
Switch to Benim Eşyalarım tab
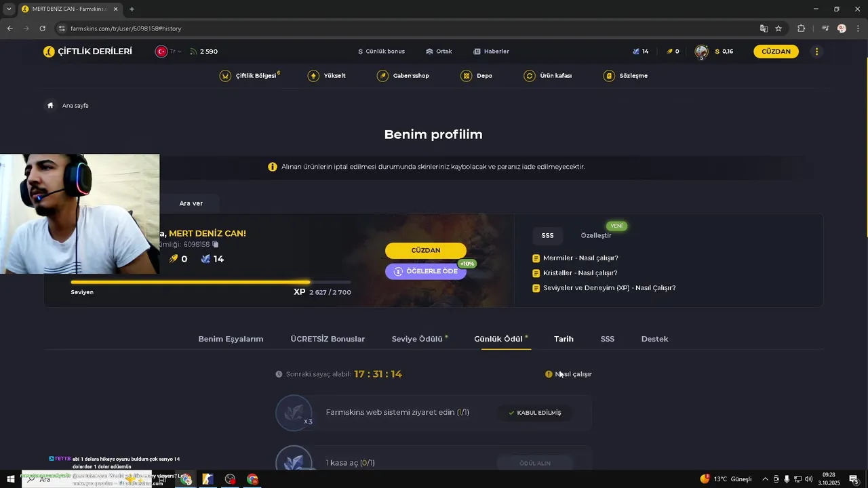tap(231, 339)
